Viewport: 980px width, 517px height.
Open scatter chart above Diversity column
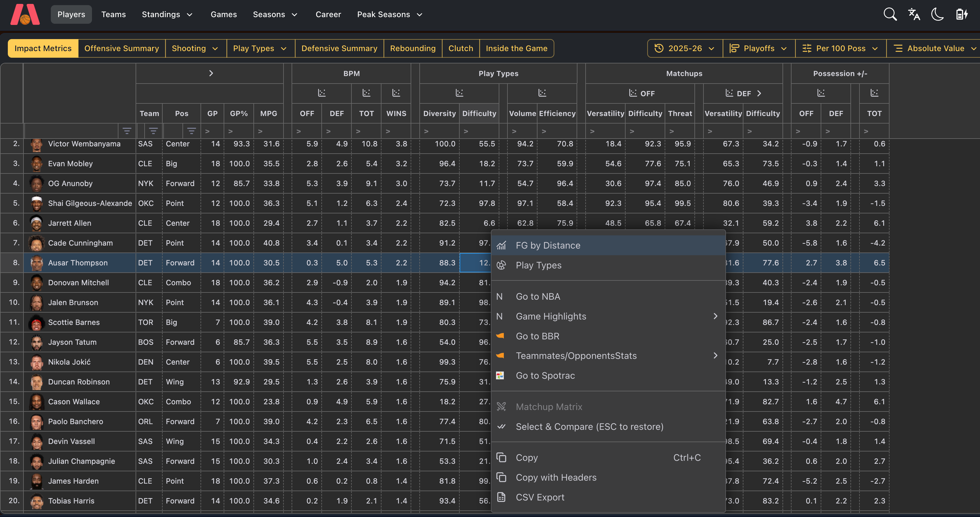[x=459, y=93]
